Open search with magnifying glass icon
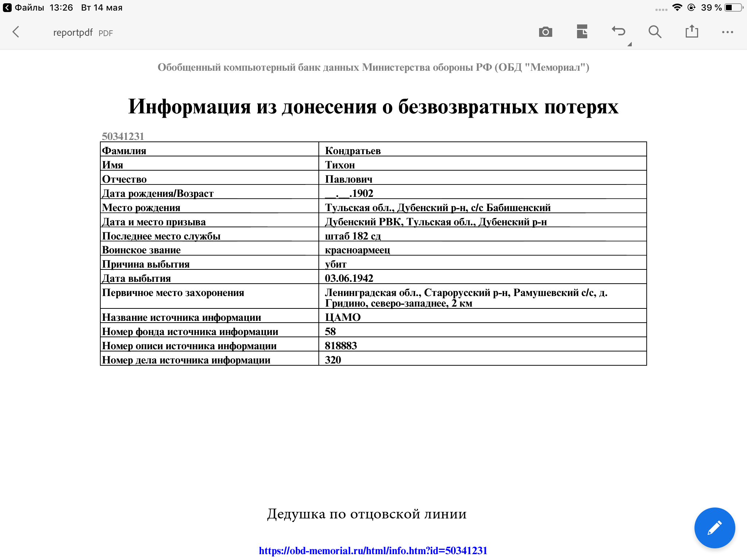747x560 pixels. [655, 32]
